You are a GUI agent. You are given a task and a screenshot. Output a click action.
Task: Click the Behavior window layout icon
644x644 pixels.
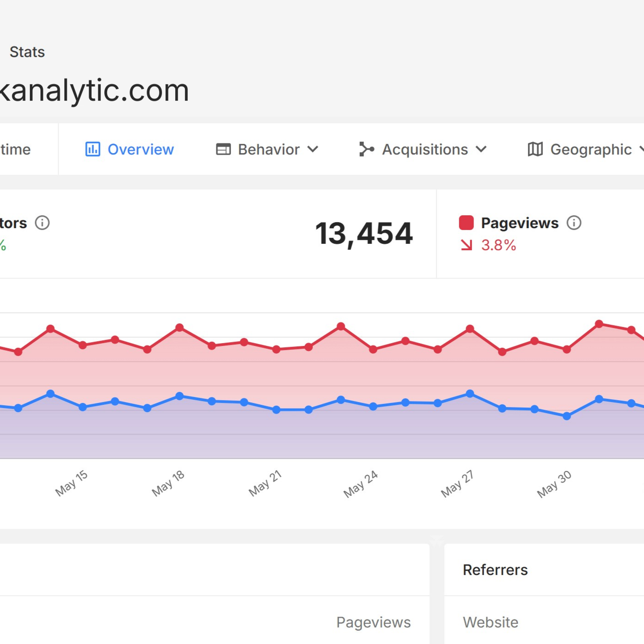click(x=223, y=149)
